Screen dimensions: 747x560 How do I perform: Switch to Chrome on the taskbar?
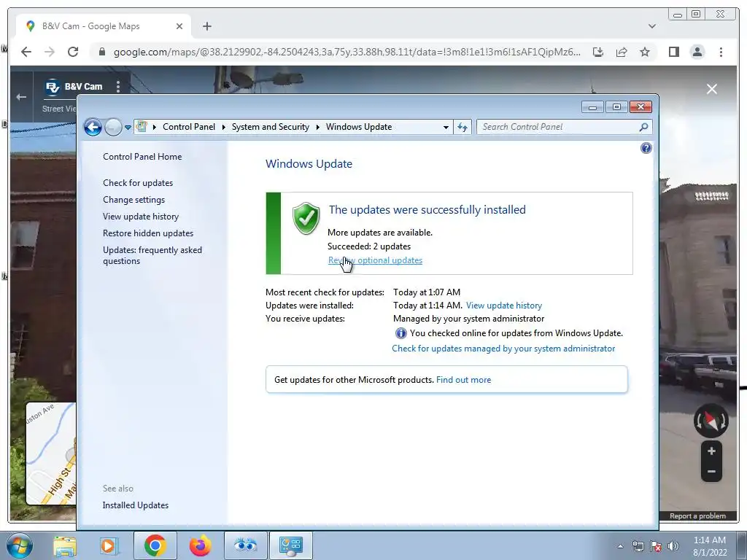(155, 545)
